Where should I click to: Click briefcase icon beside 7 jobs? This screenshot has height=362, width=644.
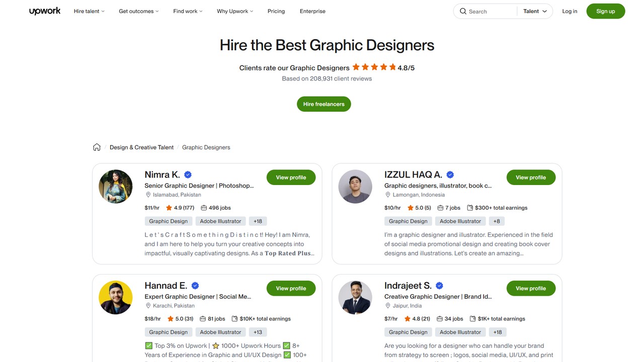click(x=440, y=208)
